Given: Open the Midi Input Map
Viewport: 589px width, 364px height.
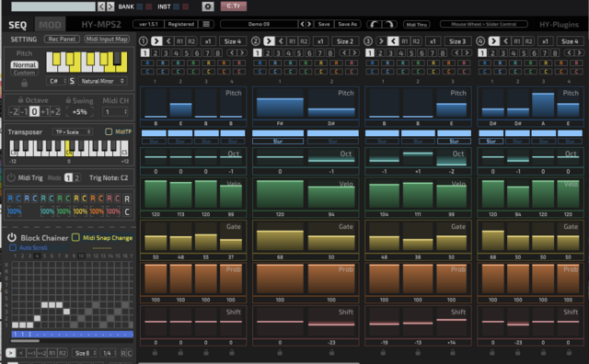Looking at the screenshot, I should tap(107, 39).
